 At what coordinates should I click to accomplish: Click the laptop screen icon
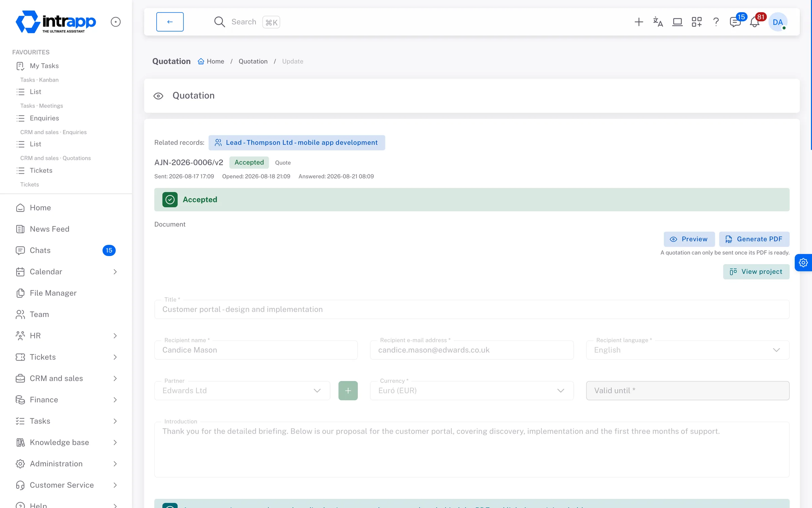click(x=677, y=22)
